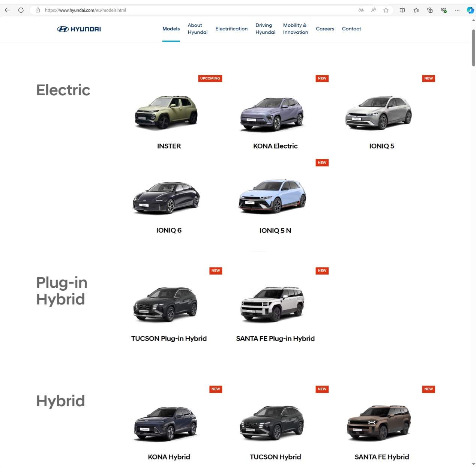Open the INSTER model name link
This screenshot has height=467, width=476.
[x=169, y=146]
